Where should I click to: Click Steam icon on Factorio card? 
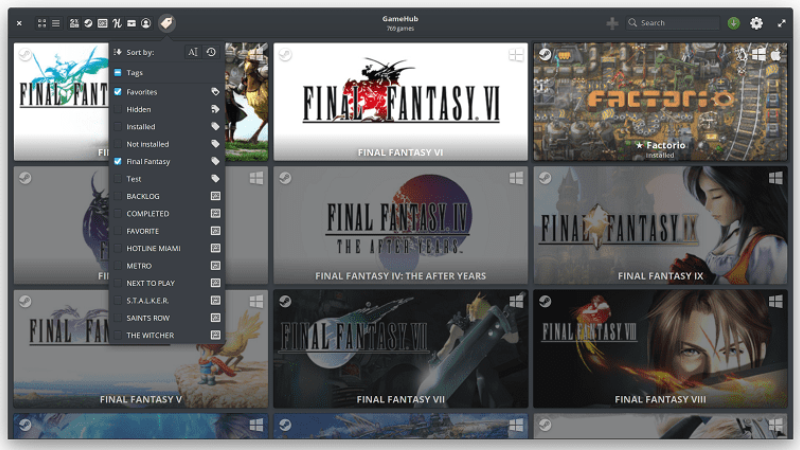point(545,54)
